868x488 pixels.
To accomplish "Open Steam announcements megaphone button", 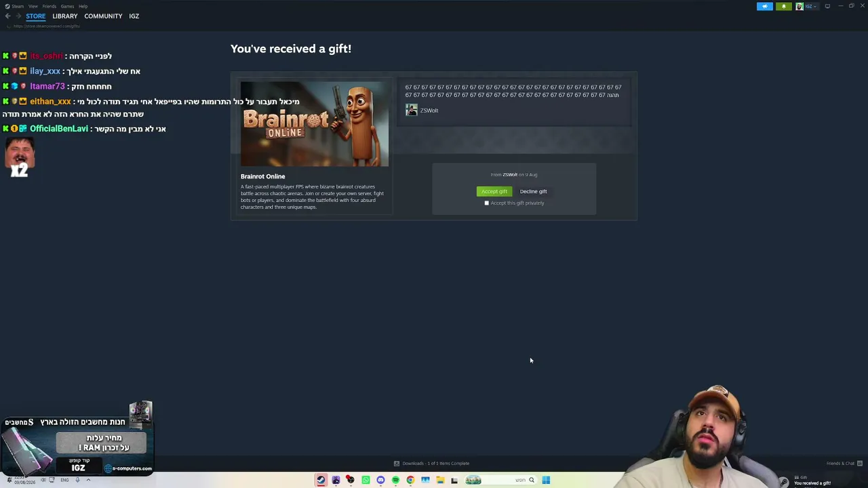I will coord(764,6).
